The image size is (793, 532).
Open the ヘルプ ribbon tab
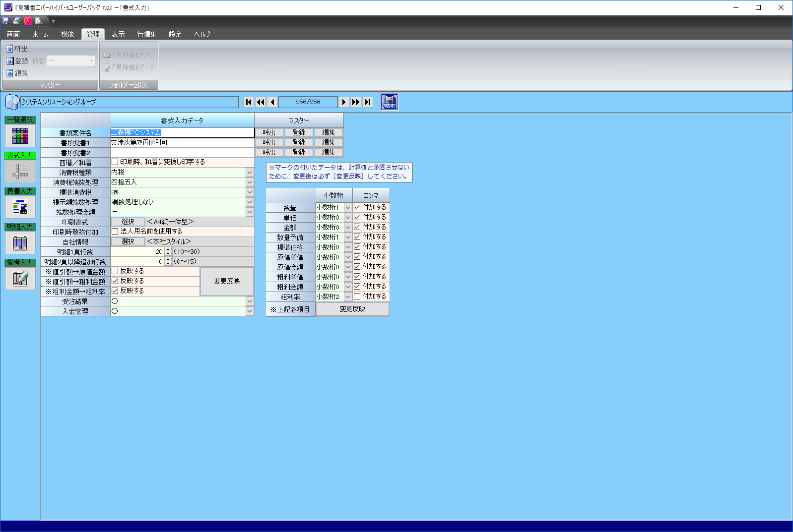pyautogui.click(x=202, y=34)
